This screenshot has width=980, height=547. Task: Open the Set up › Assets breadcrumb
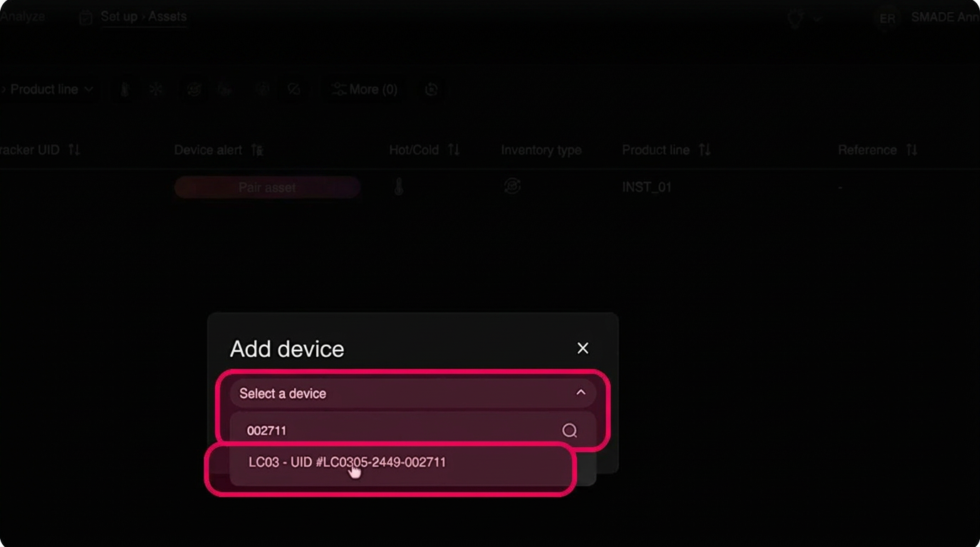tap(143, 16)
